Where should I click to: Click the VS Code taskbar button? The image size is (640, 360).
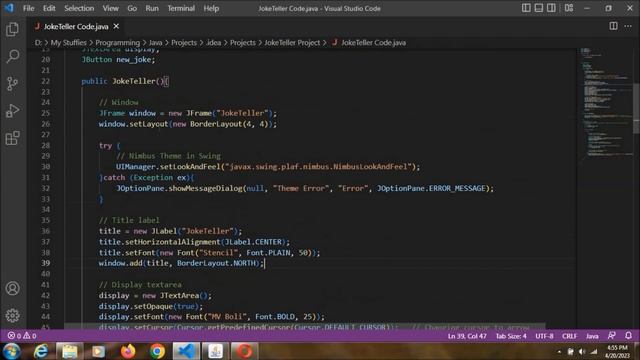click(186, 351)
